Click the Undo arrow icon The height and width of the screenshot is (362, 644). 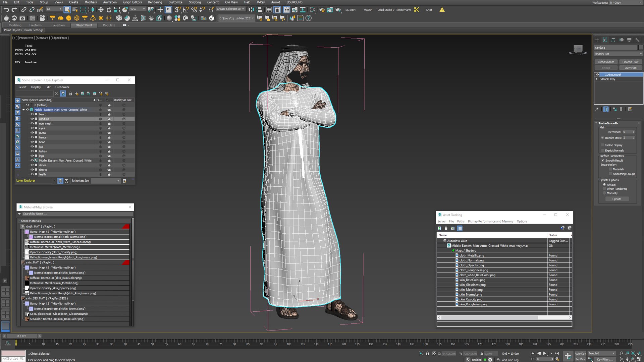tap(6, 10)
